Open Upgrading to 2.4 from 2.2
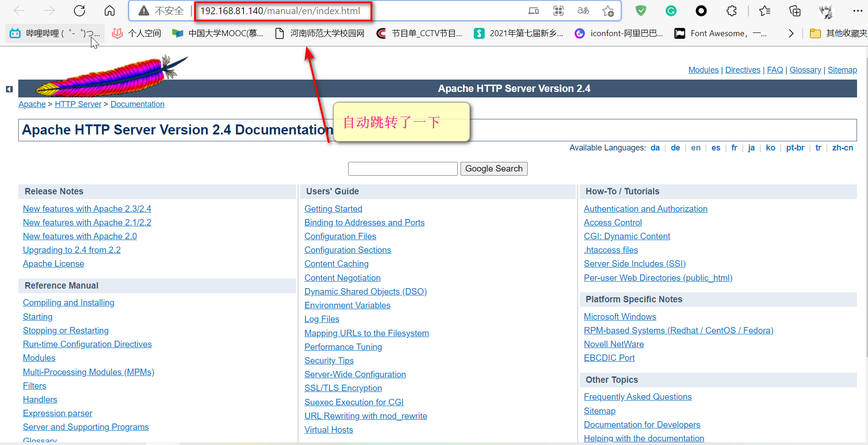The height and width of the screenshot is (445, 868). (x=72, y=250)
